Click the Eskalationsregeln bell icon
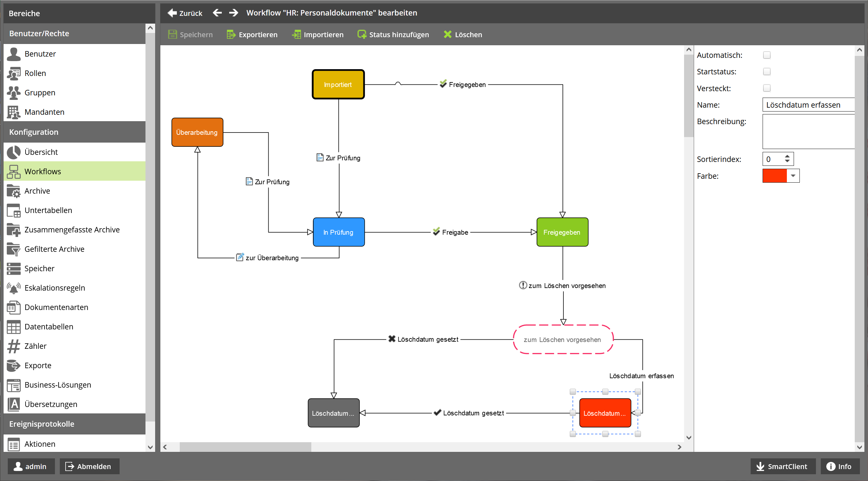The height and width of the screenshot is (481, 868). [x=14, y=288]
